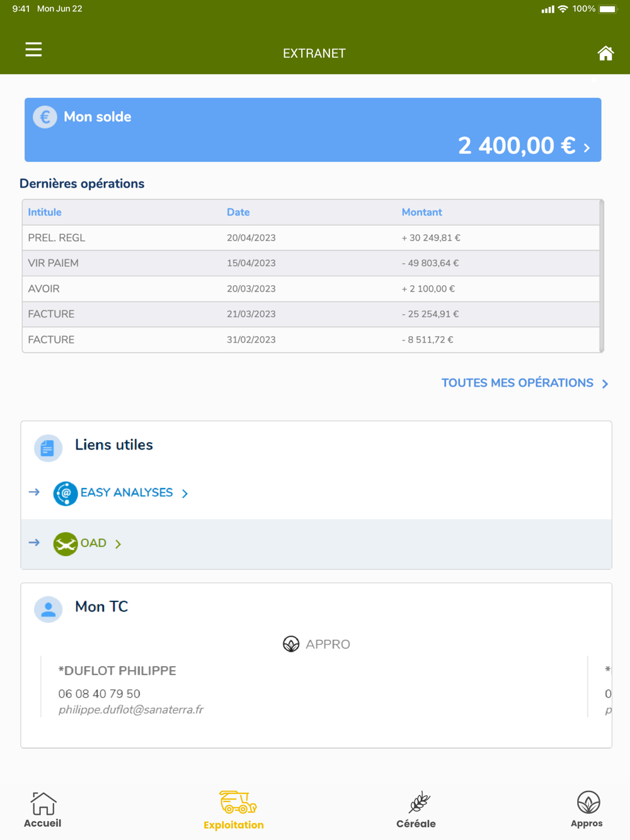Image resolution: width=630 pixels, height=840 pixels.
Task: Go to Accueil tab
Action: point(43,810)
